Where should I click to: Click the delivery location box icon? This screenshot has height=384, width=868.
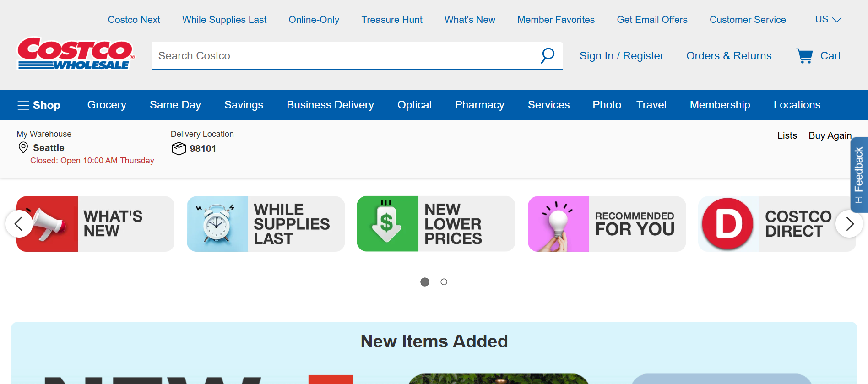(x=179, y=148)
